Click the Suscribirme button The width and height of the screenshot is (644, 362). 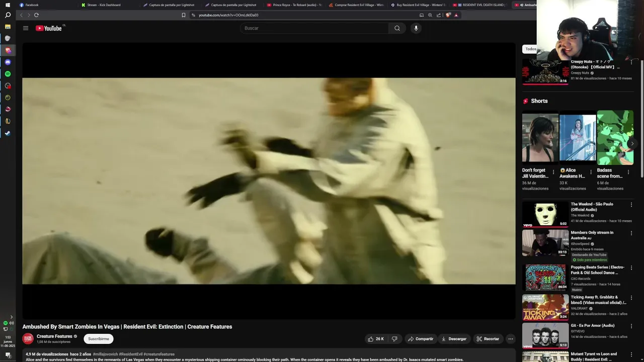99,339
